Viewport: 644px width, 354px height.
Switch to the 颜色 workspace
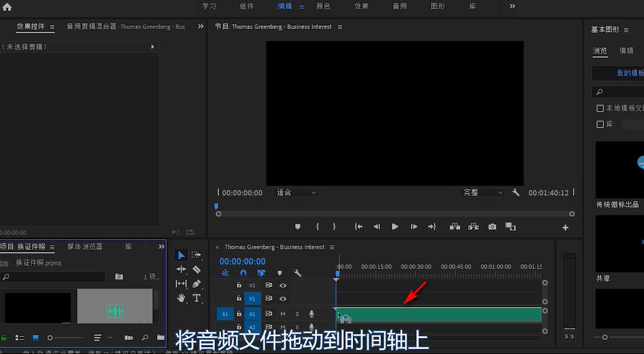pyautogui.click(x=323, y=6)
